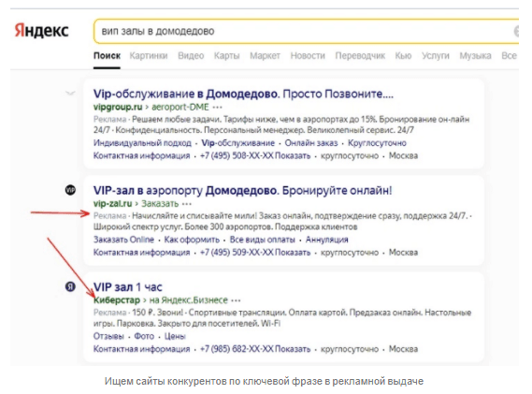Switch to the Картинки tab
The image size is (532, 394).
tap(149, 56)
